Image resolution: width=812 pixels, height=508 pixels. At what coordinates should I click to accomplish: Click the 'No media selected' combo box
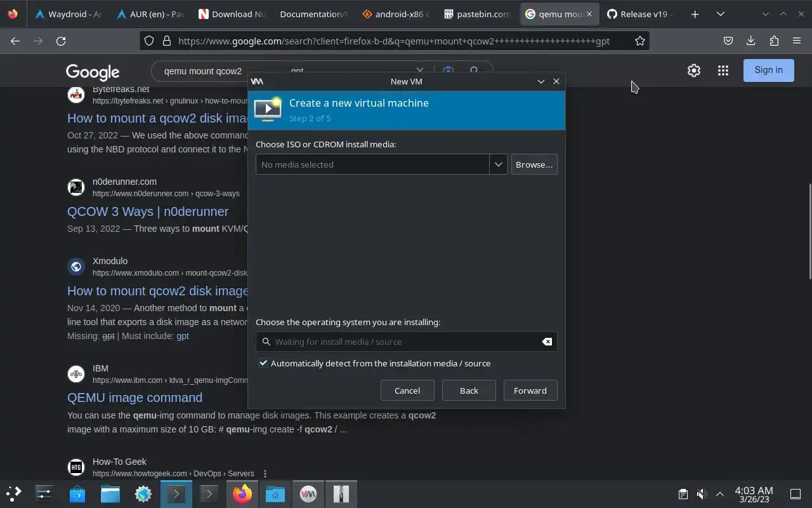(x=372, y=164)
